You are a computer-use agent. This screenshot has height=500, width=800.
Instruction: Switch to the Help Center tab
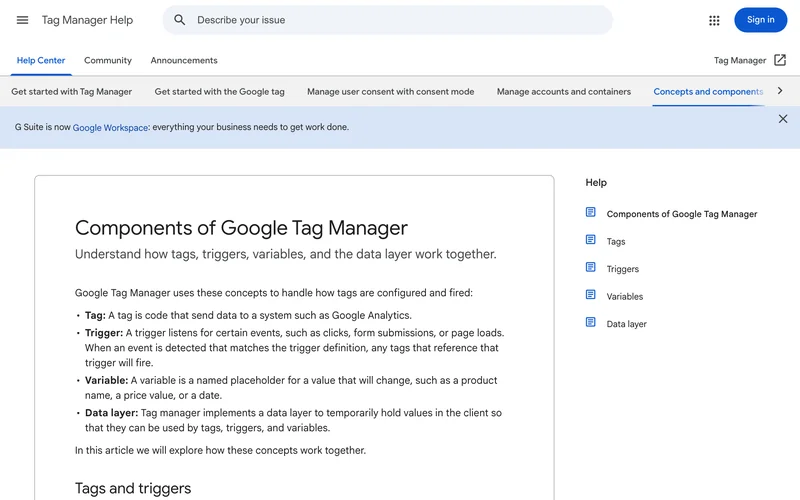click(41, 60)
